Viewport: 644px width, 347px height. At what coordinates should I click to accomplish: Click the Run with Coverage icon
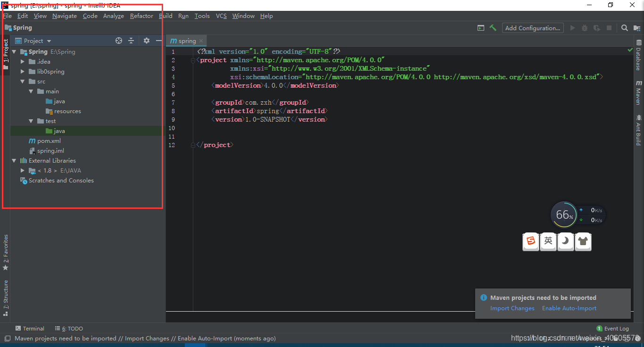(x=597, y=28)
